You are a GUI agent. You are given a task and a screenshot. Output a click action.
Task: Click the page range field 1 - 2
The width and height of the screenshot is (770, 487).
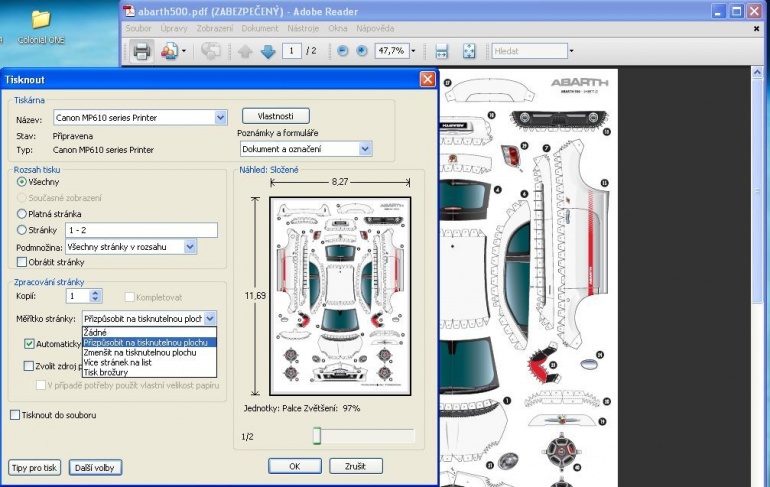tap(141, 230)
